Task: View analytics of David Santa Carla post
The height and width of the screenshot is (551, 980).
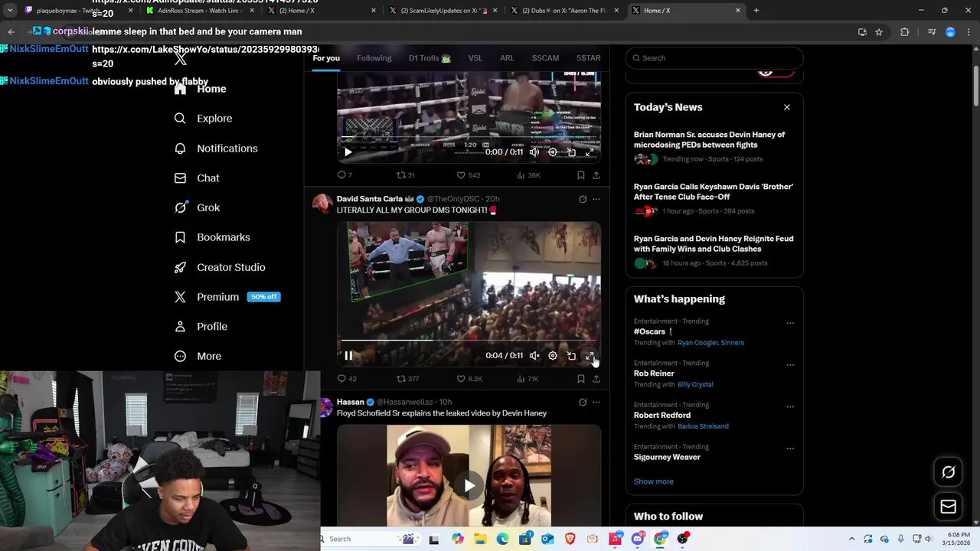Action: tap(528, 379)
